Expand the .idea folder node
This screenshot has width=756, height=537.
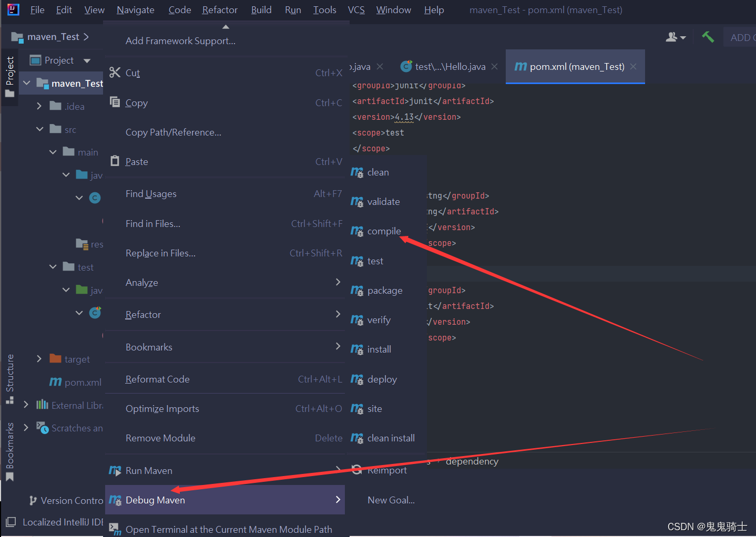tap(39, 106)
